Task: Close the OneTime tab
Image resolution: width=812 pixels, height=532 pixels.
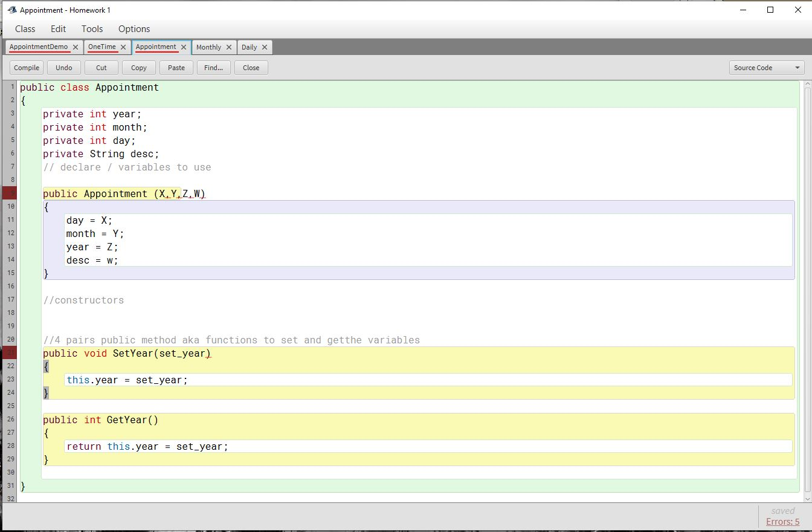Action: tap(123, 47)
